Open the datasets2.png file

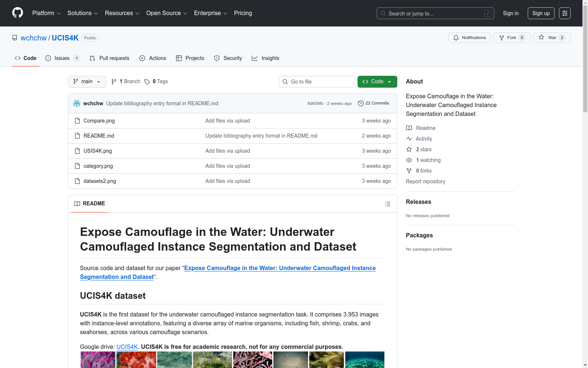pos(100,181)
